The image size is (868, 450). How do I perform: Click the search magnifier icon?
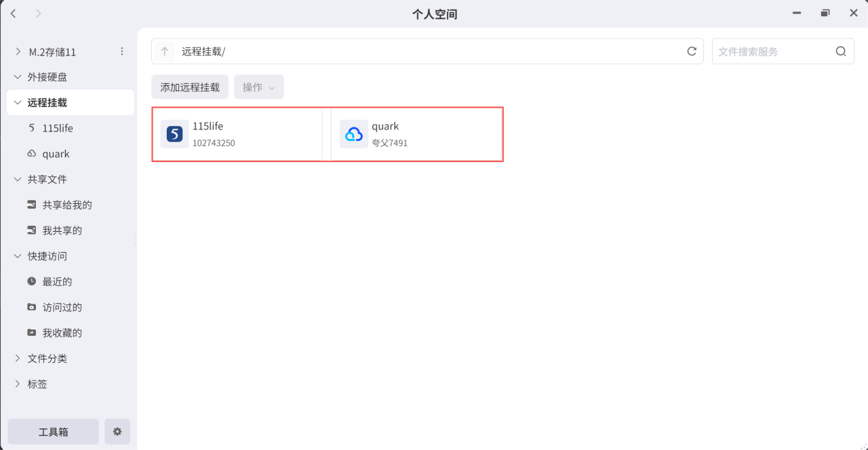click(x=841, y=52)
